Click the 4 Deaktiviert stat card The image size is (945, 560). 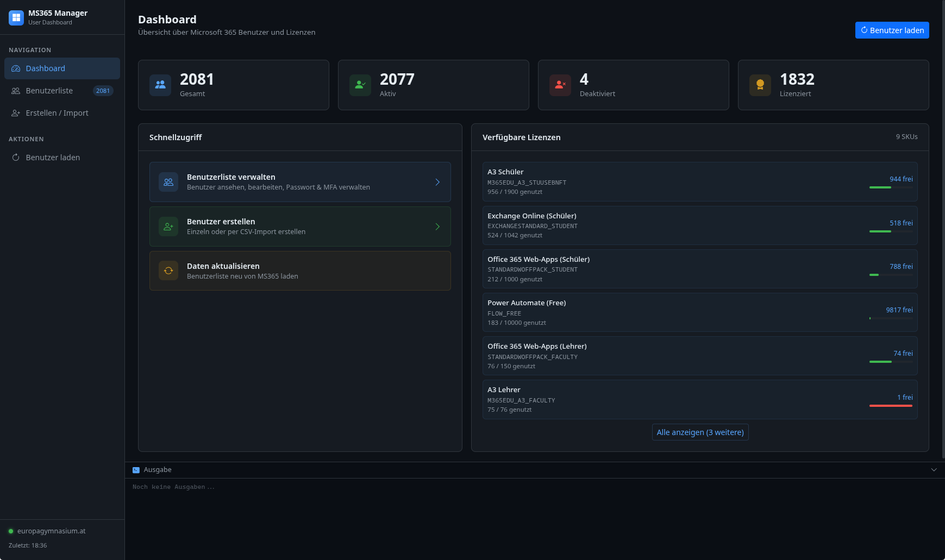(x=634, y=85)
